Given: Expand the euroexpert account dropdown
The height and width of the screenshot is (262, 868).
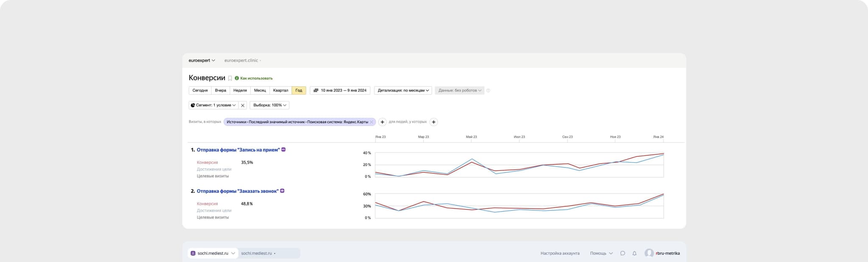Looking at the screenshot, I should click(202, 61).
